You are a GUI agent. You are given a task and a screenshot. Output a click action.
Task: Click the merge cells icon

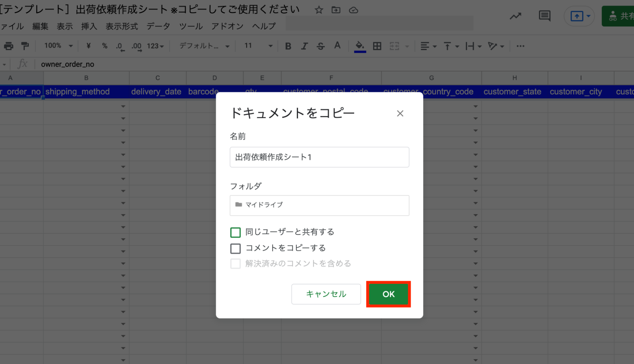394,46
